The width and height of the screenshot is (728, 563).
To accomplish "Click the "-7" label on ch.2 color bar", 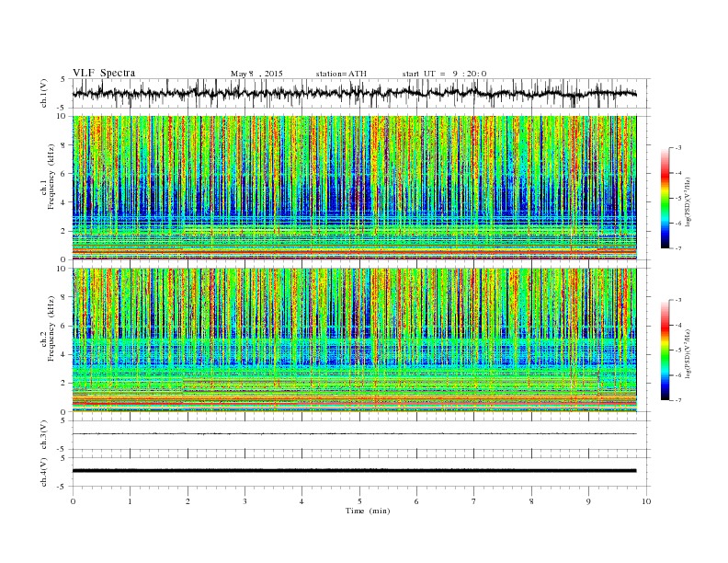I will (678, 400).
